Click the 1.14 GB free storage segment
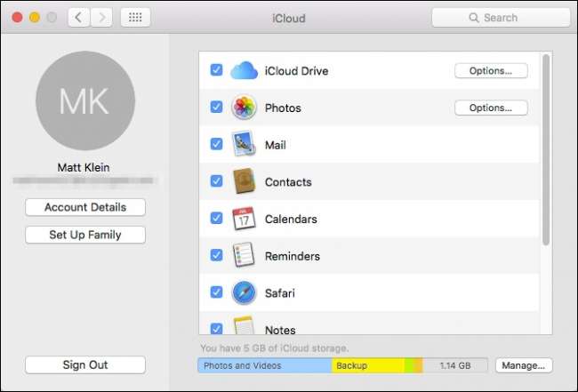Screen dimensions: 578x392 [455, 365]
